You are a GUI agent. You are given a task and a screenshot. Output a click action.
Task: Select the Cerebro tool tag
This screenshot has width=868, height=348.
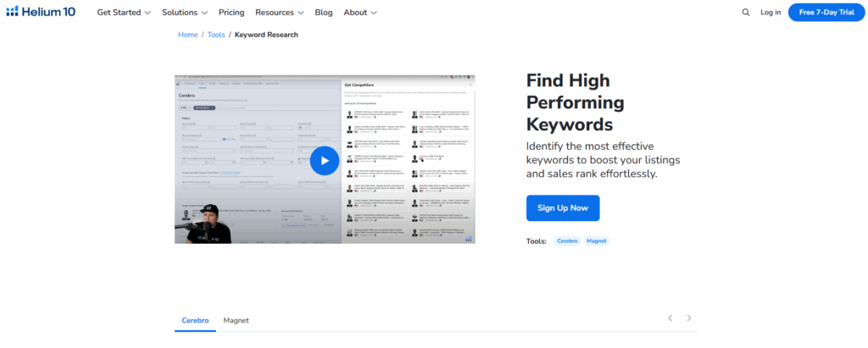(567, 240)
